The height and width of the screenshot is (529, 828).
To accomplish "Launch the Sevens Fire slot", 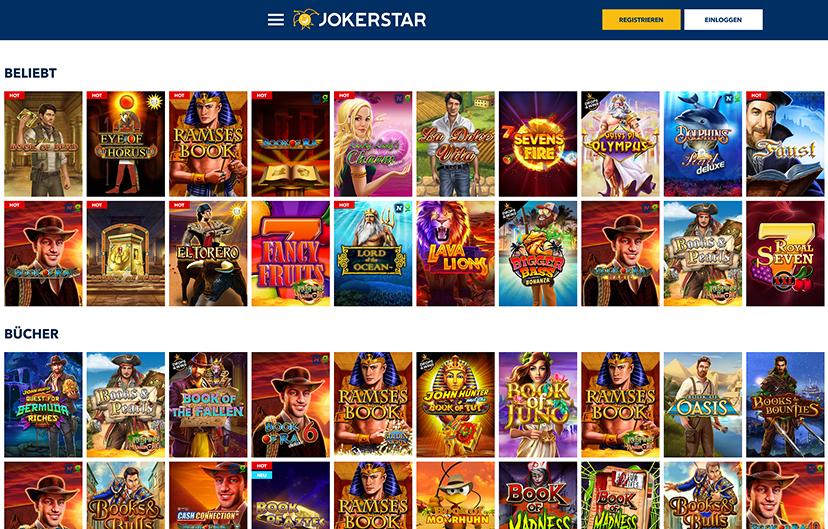I will [538, 144].
